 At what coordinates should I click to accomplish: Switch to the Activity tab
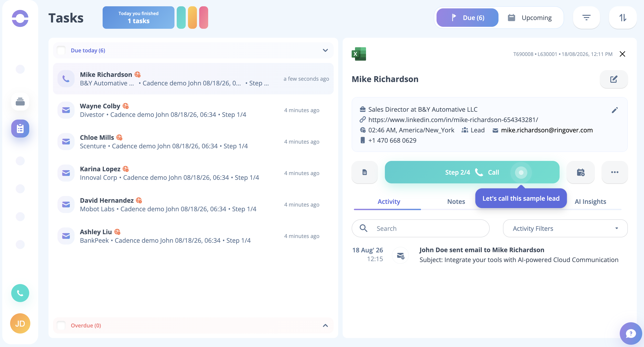coord(389,201)
